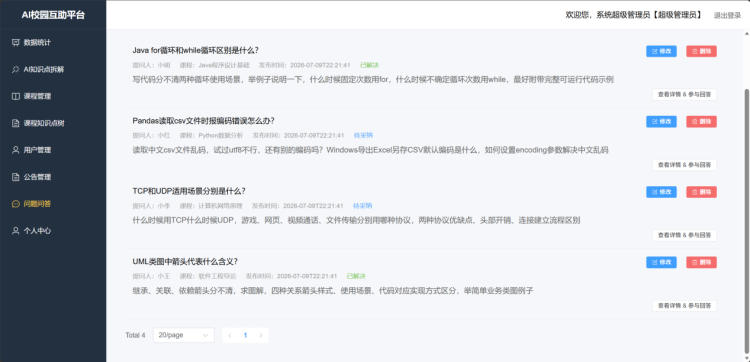Image resolution: width=750 pixels, height=362 pixels.
Task: Select 问题问答 menu item
Action: click(x=53, y=204)
